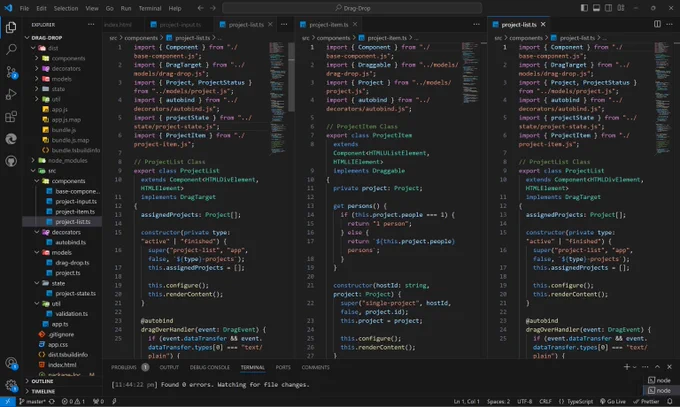The height and width of the screenshot is (407, 680).
Task: Collapse the src folder
Action: click(x=52, y=171)
